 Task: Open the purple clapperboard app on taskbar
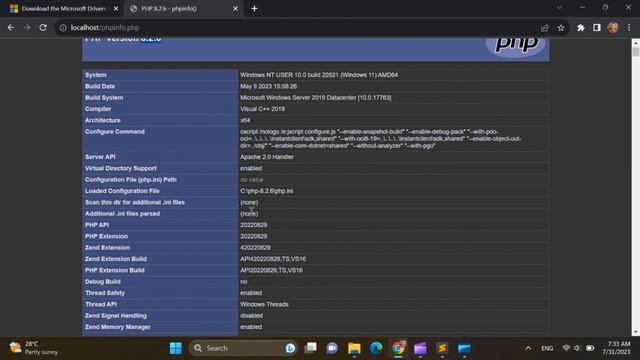point(420,348)
